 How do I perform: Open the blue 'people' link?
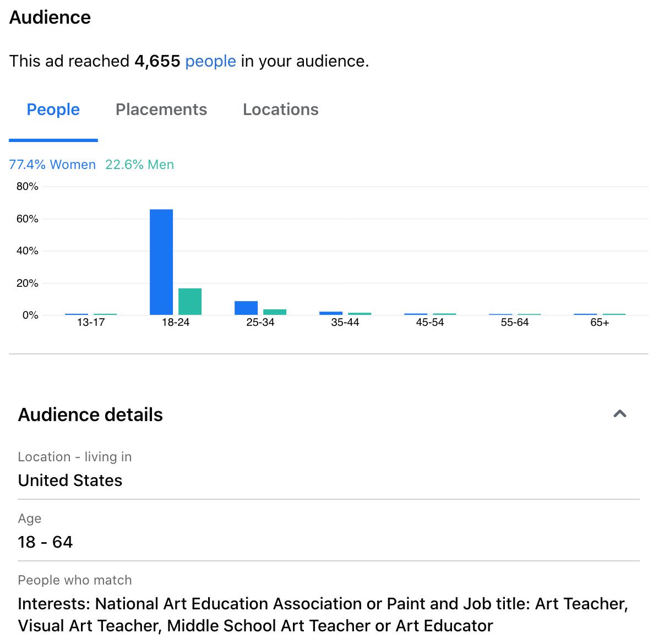(x=210, y=61)
